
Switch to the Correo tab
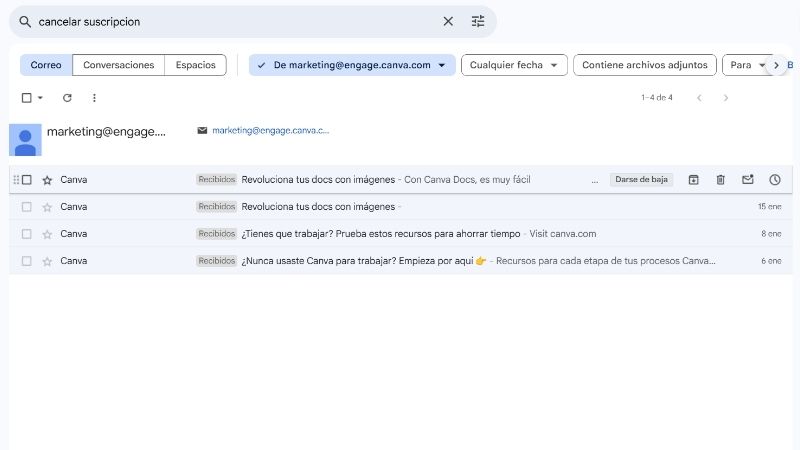pyautogui.click(x=46, y=65)
